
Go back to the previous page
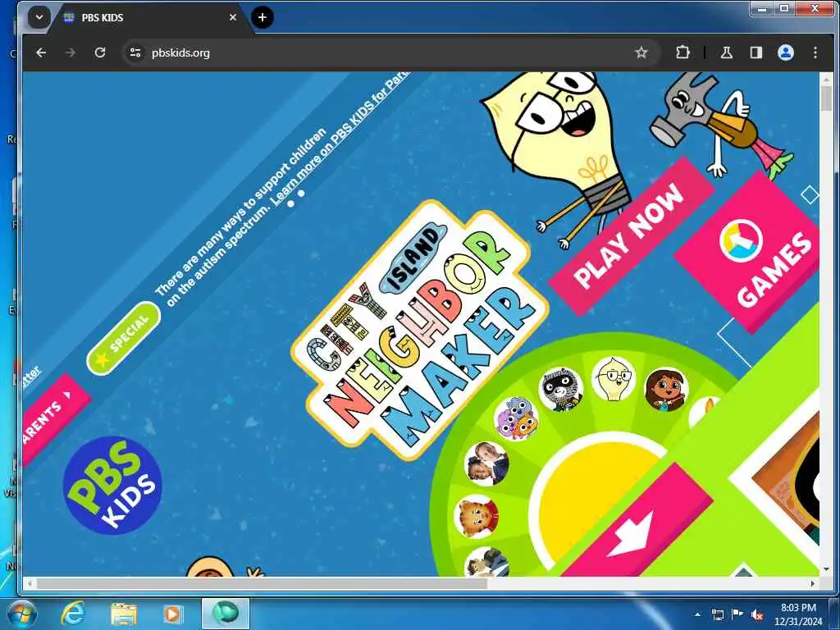pyautogui.click(x=41, y=52)
